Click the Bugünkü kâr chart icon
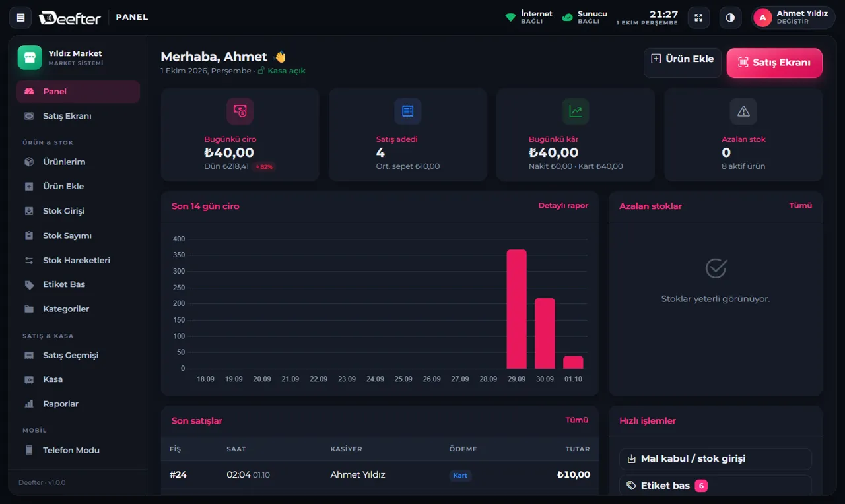The width and height of the screenshot is (845, 504). pyautogui.click(x=576, y=111)
